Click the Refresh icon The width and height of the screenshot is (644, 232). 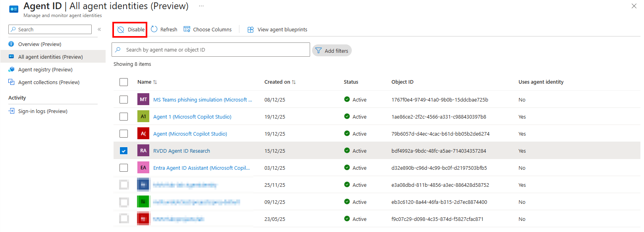(x=154, y=29)
